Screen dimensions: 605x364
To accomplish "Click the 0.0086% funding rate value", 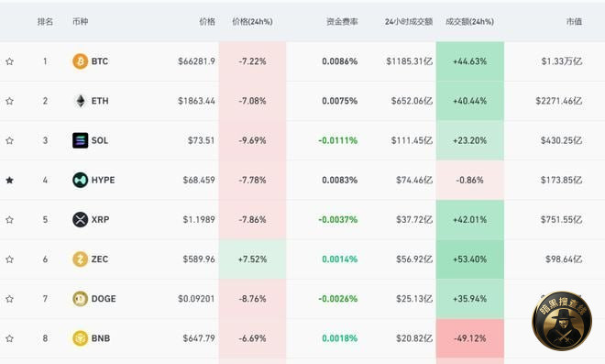I will [340, 61].
